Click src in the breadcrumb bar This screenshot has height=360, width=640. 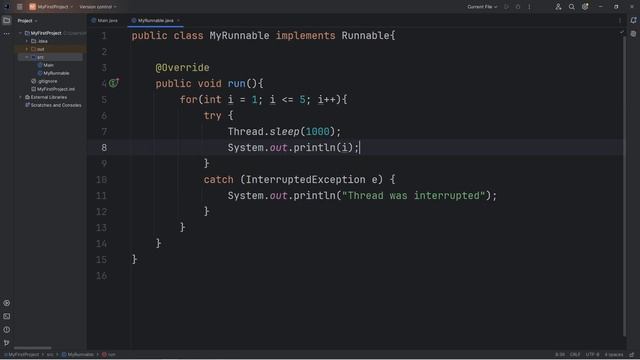point(50,355)
